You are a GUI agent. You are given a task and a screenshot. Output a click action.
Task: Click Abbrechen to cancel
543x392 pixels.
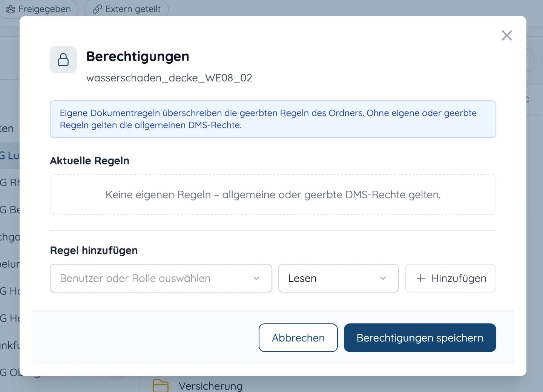(298, 338)
